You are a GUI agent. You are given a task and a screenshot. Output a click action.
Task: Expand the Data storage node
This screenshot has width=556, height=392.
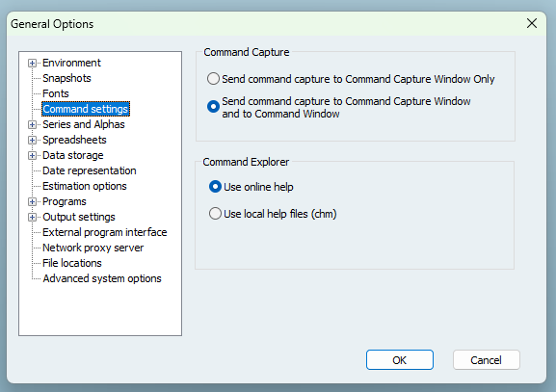(x=32, y=156)
